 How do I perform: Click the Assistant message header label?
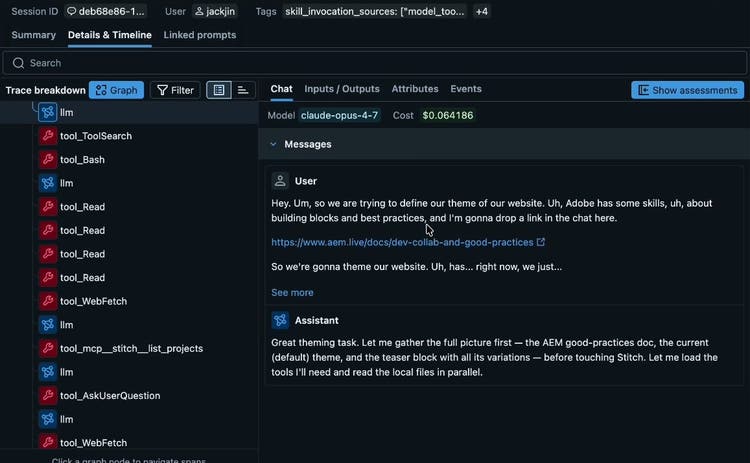317,320
